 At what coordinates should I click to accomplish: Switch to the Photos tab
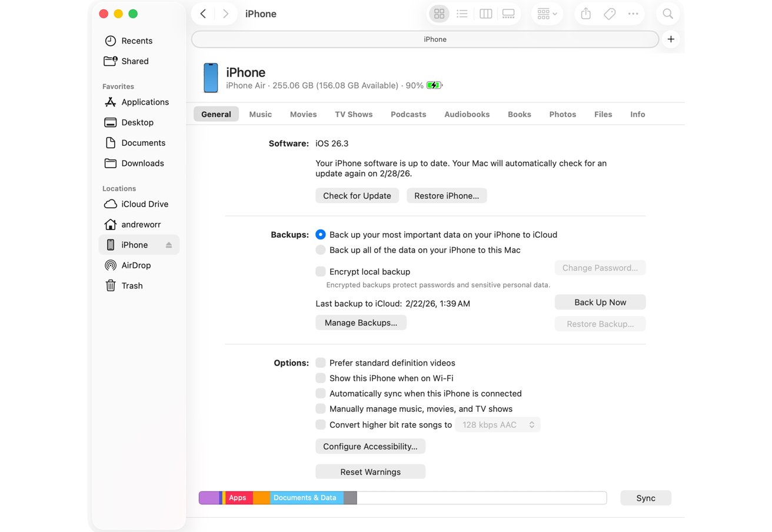pyautogui.click(x=563, y=114)
